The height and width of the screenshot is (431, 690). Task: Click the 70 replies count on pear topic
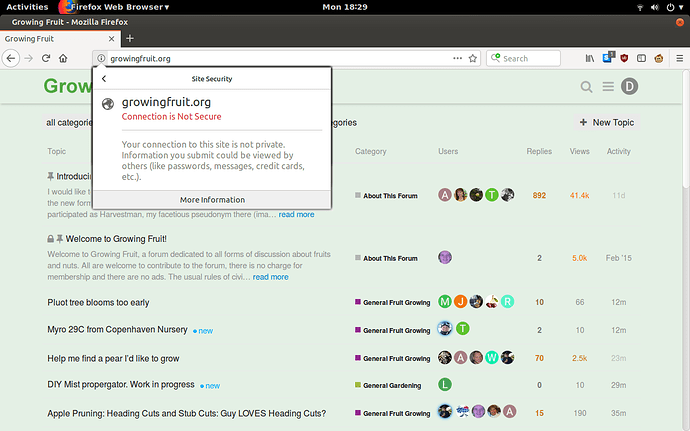click(x=539, y=358)
